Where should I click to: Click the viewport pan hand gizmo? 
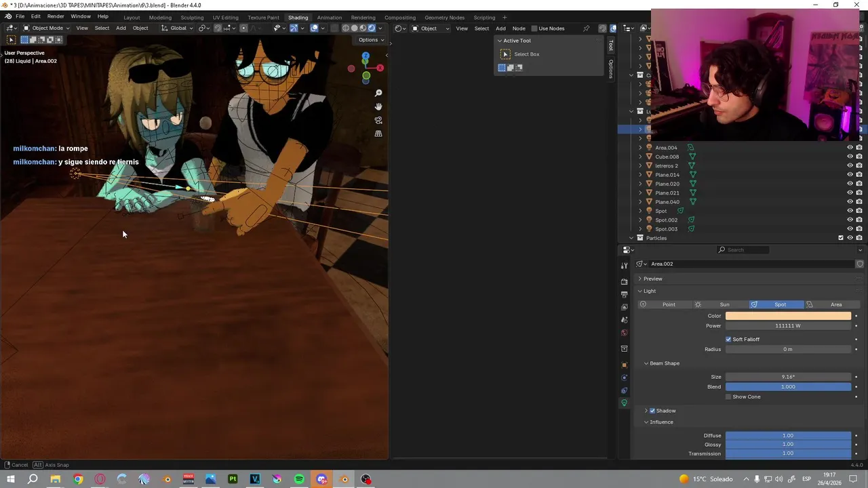(378, 106)
